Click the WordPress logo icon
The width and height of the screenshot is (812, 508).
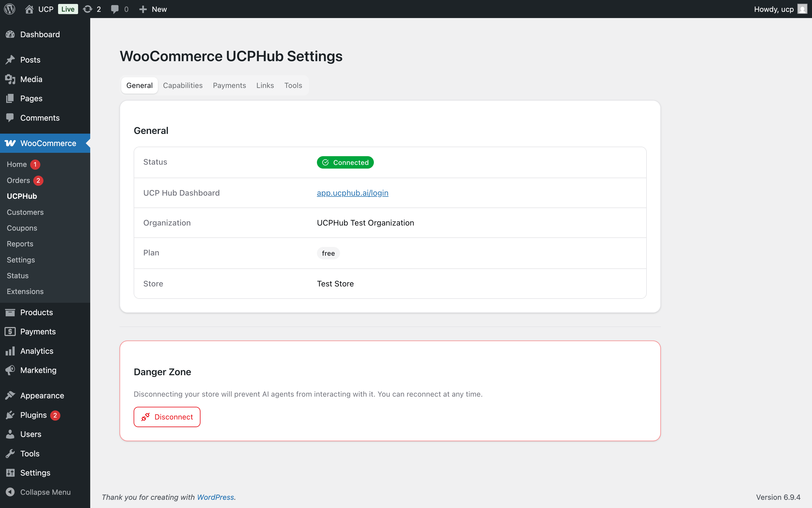point(10,9)
